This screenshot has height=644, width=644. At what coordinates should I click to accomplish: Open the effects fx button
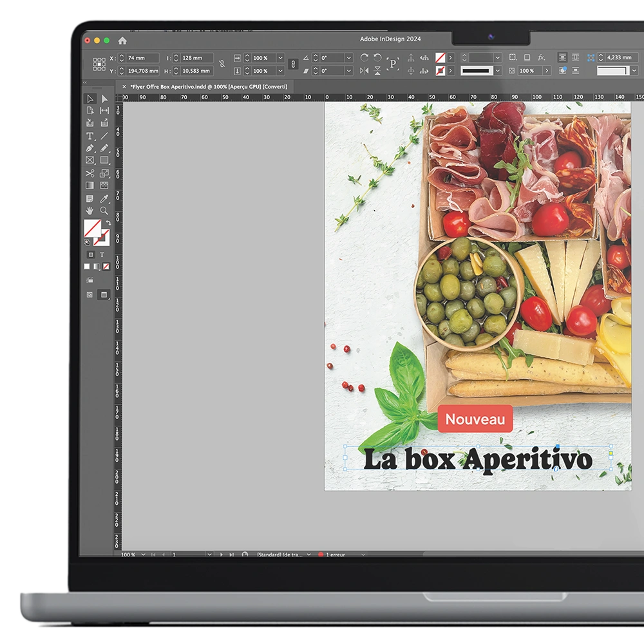pos(542,58)
